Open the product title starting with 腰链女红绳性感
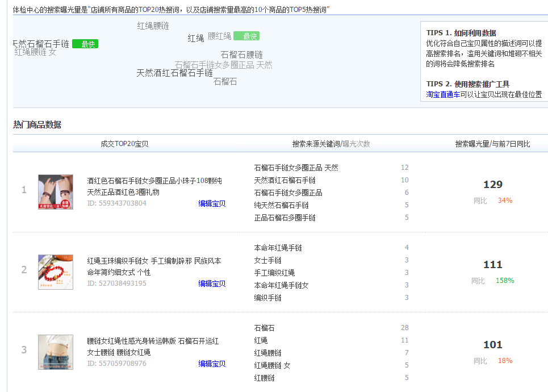Viewport: 548px width, 392px height. [152, 341]
